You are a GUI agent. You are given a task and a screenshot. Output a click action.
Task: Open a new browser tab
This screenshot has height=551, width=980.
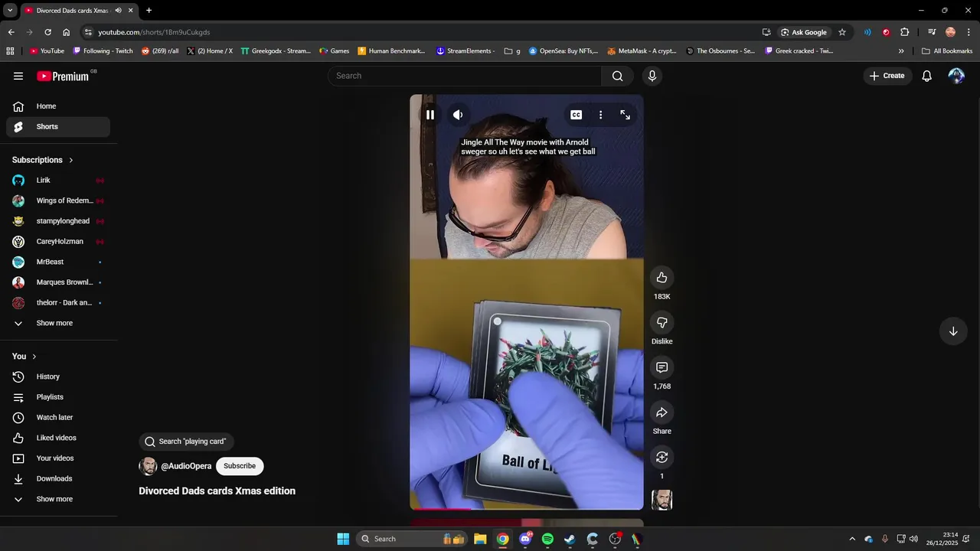(x=149, y=11)
